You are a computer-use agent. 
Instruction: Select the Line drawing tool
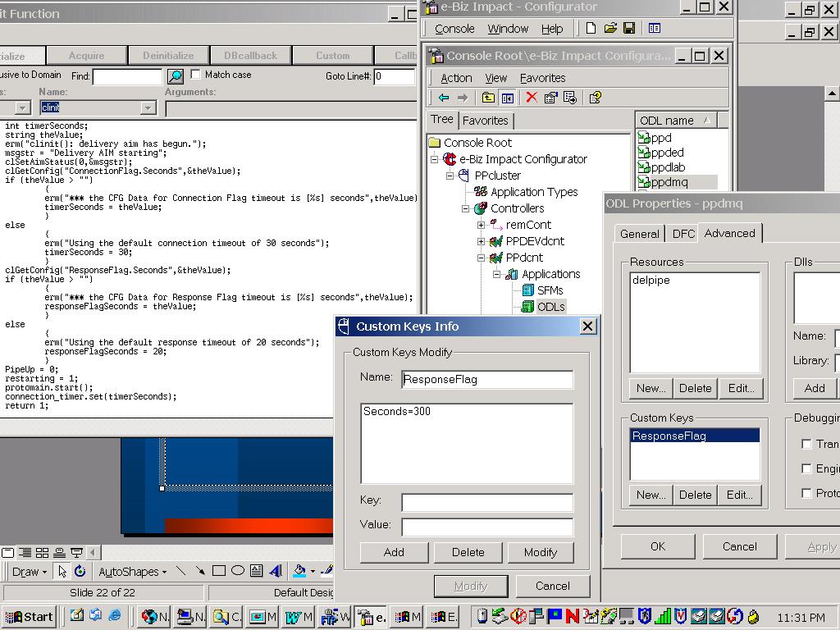tap(181, 571)
